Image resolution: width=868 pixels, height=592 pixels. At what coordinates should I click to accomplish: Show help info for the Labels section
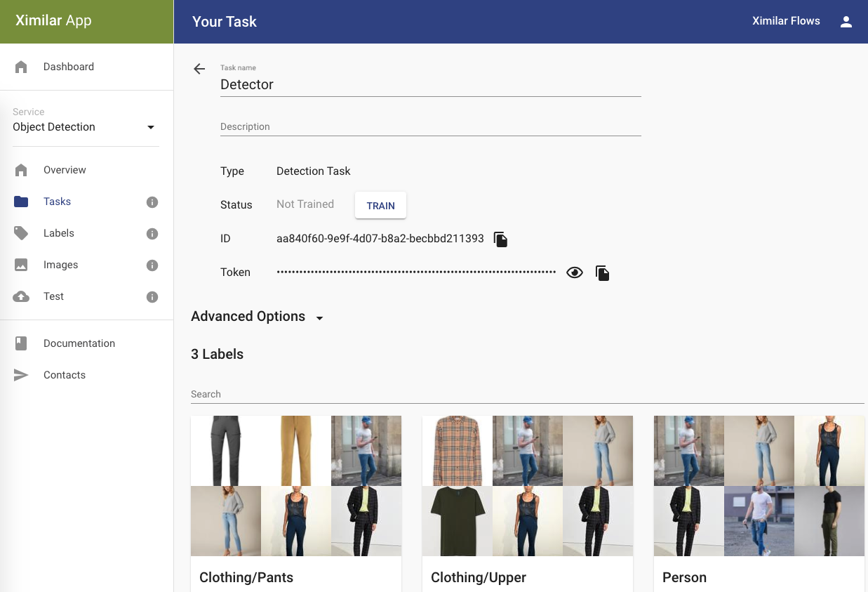point(152,233)
